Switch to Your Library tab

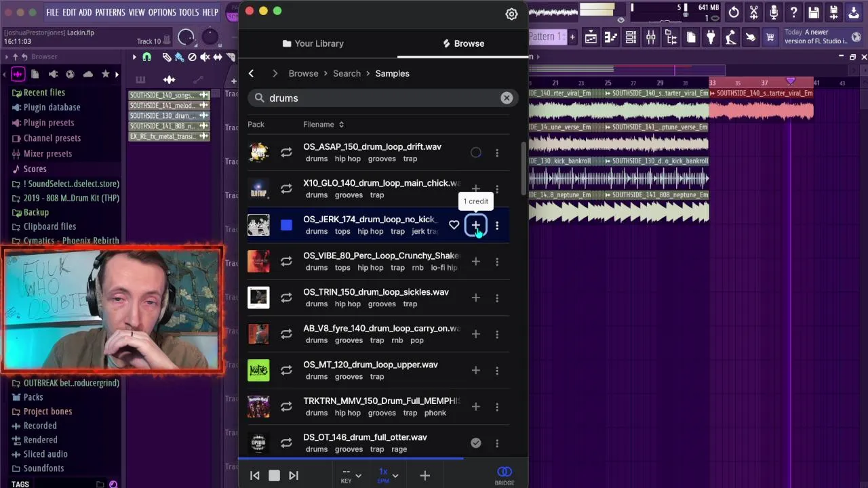313,43
